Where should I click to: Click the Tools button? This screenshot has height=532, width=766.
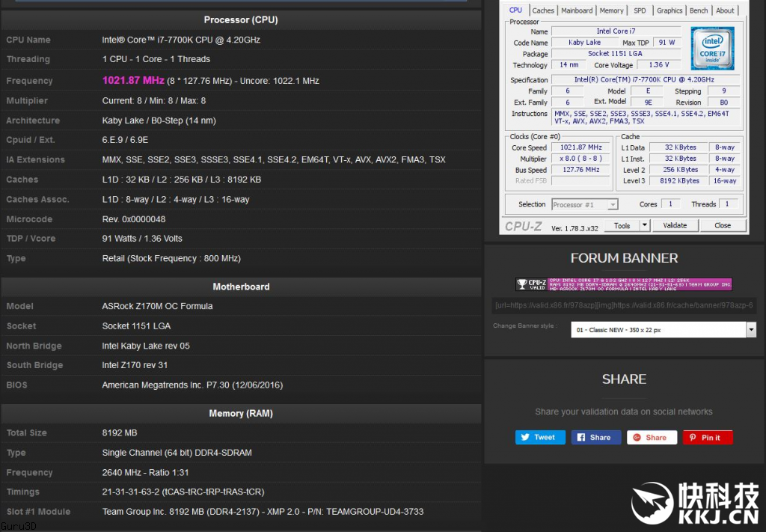[622, 225]
